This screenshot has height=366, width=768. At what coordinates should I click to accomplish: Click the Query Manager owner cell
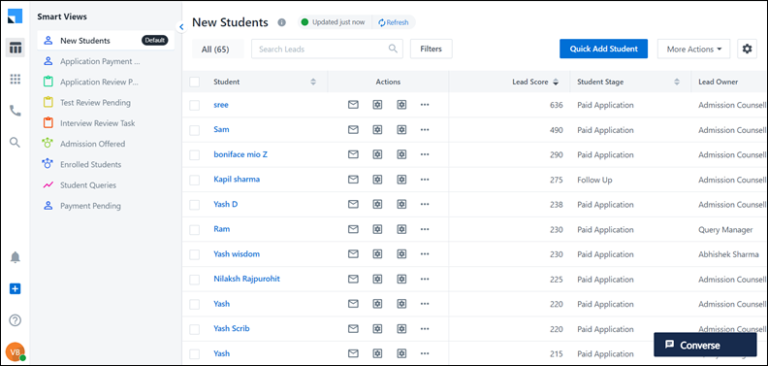click(x=725, y=229)
